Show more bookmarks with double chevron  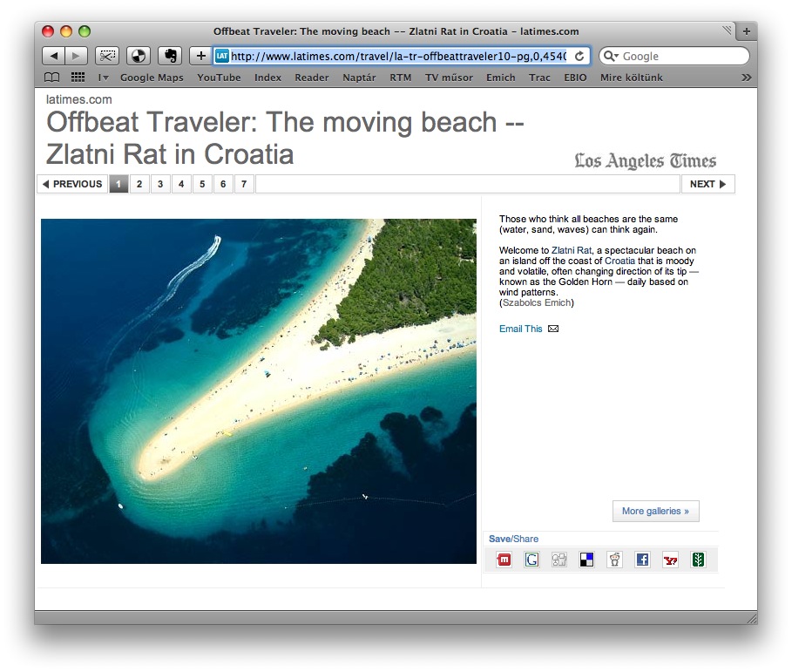(x=746, y=78)
